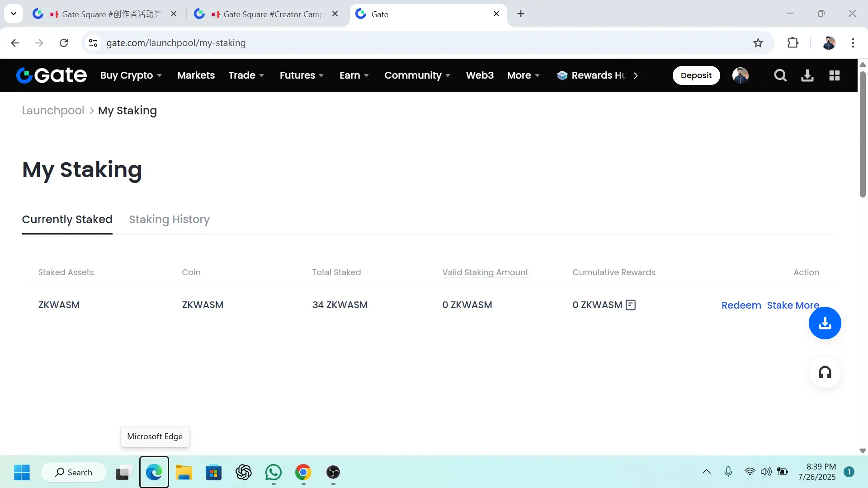Expand the Buy Crypto dropdown menu

coord(131,75)
